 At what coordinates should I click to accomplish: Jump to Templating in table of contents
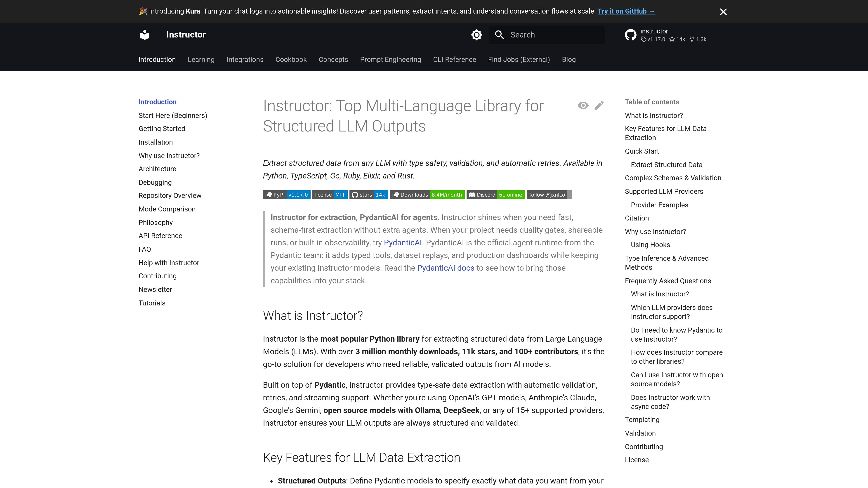click(x=642, y=420)
